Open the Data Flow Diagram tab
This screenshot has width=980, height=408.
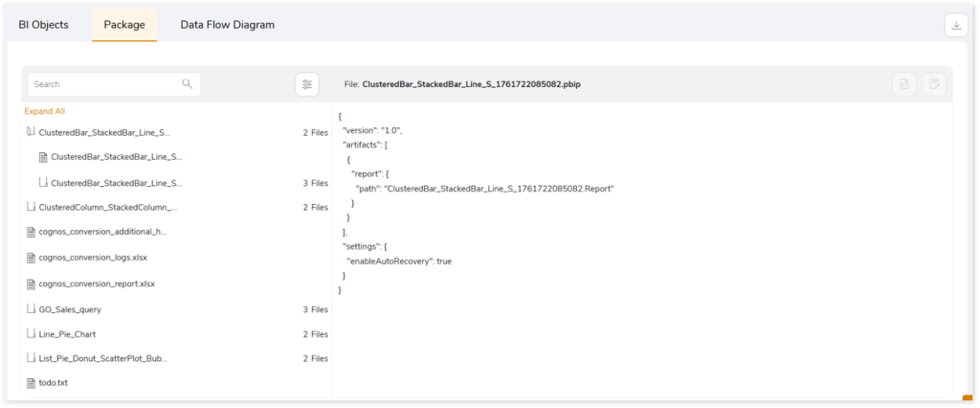point(227,25)
